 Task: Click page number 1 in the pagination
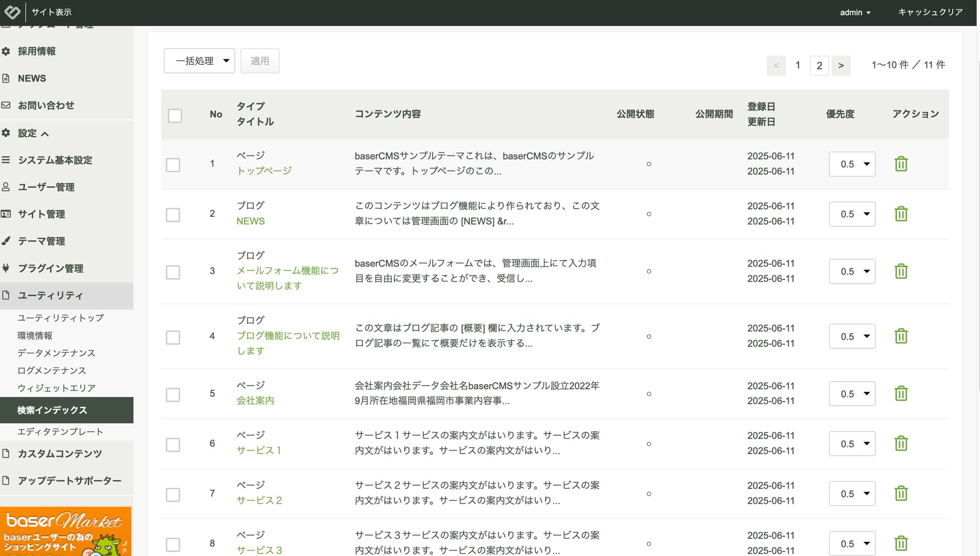click(798, 65)
